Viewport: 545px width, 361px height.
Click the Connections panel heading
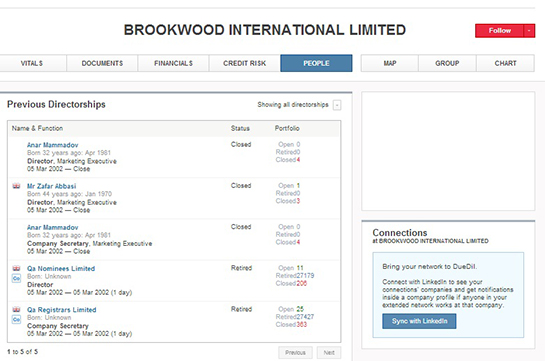(x=400, y=232)
